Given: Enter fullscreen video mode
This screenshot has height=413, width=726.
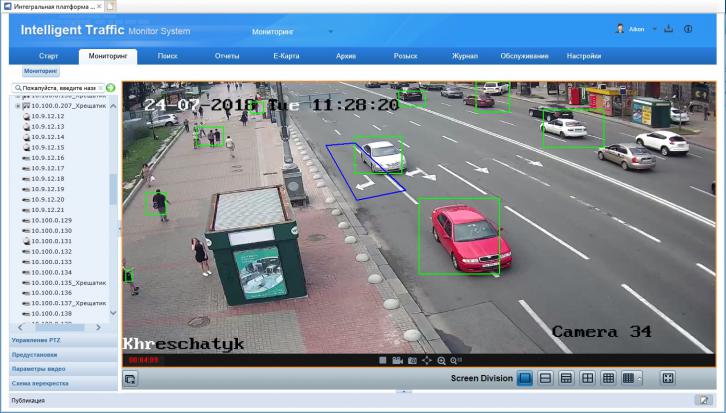Looking at the screenshot, I should click(668, 378).
